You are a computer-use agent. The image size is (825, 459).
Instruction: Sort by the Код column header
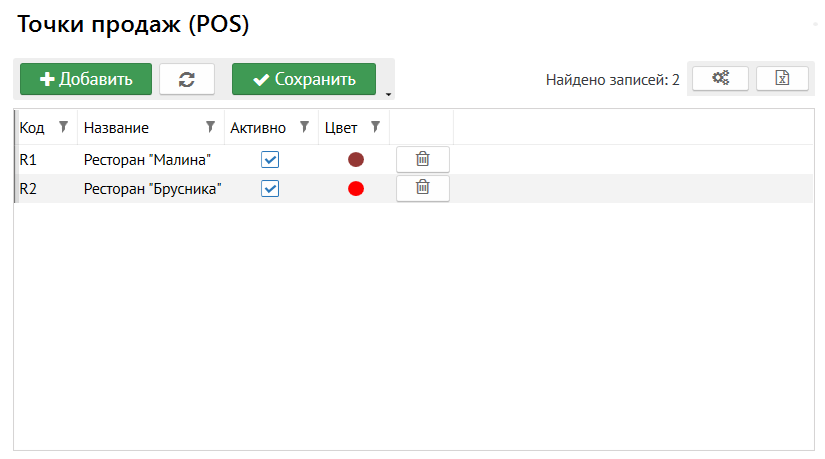coord(33,128)
